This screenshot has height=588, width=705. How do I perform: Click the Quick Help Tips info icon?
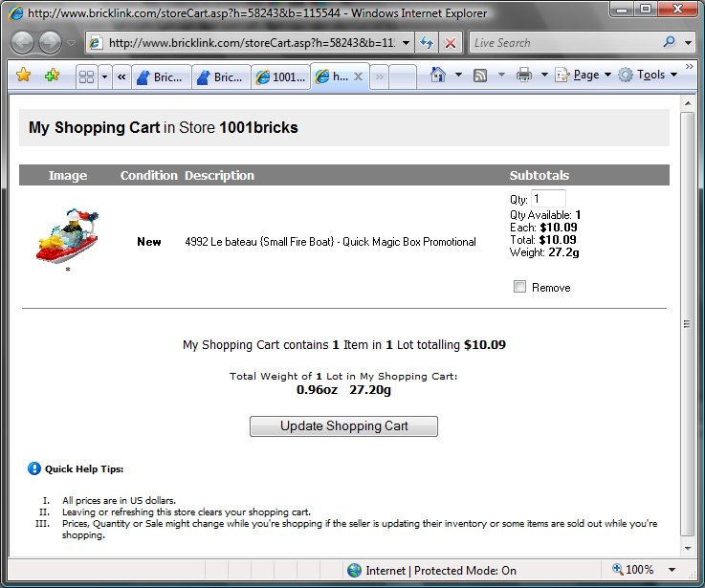(34, 468)
